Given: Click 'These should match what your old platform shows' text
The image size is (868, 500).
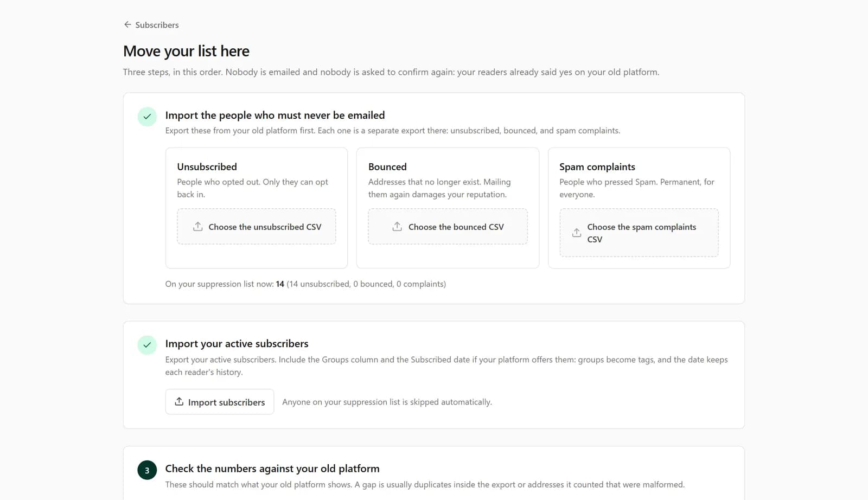Looking at the screenshot, I should tap(425, 484).
